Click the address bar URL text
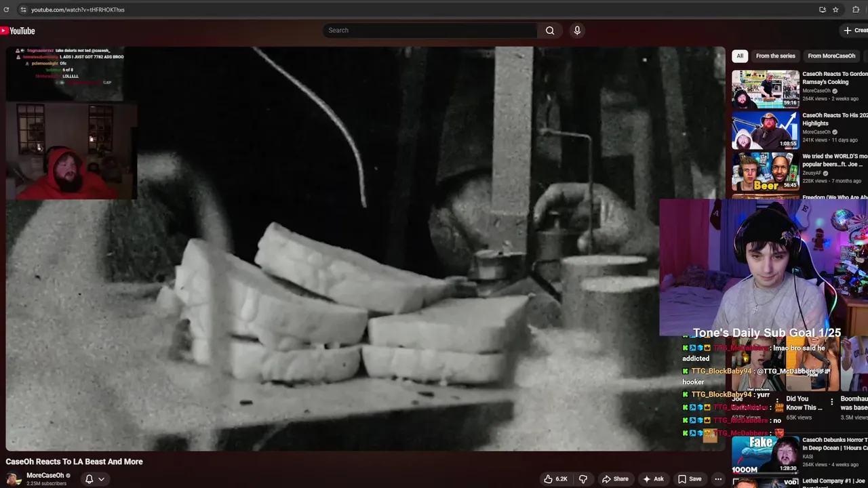Image resolution: width=868 pixels, height=488 pixels. [78, 9]
